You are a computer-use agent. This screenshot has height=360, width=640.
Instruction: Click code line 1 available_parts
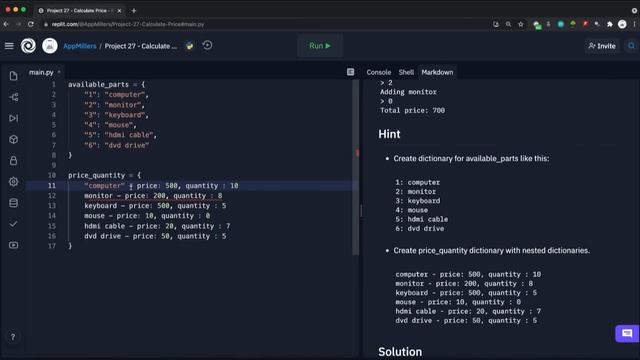pyautogui.click(x=98, y=84)
